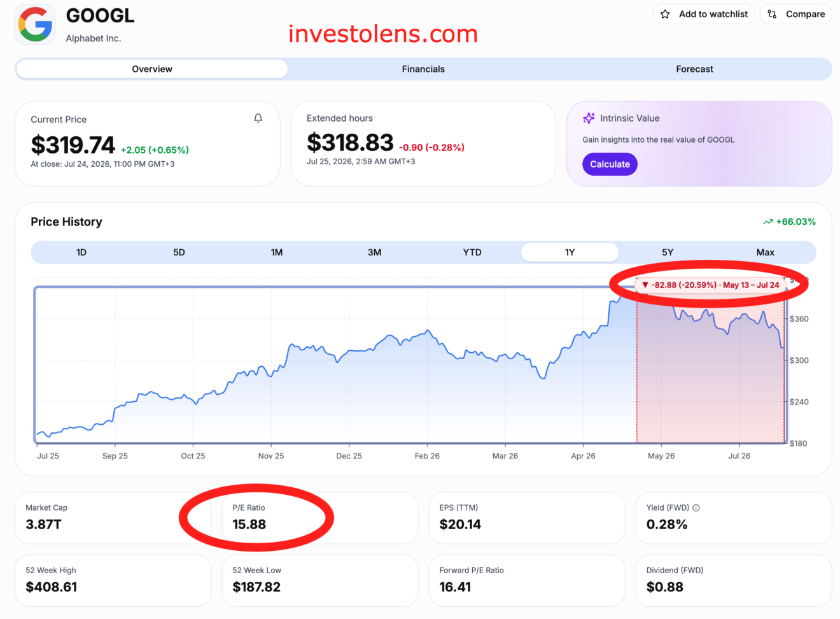
Task: Show the Max price history
Action: pos(766,252)
